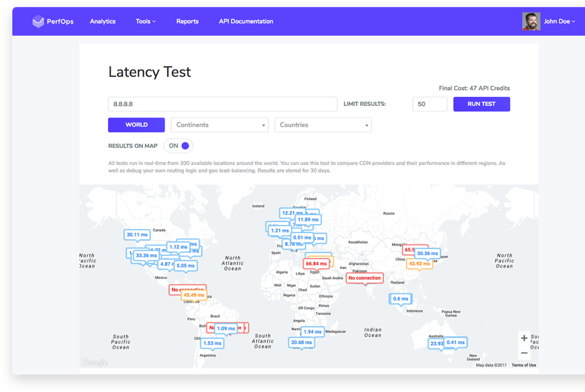Zoom out on the map
Screen dimensions: 585x392
coord(524,353)
